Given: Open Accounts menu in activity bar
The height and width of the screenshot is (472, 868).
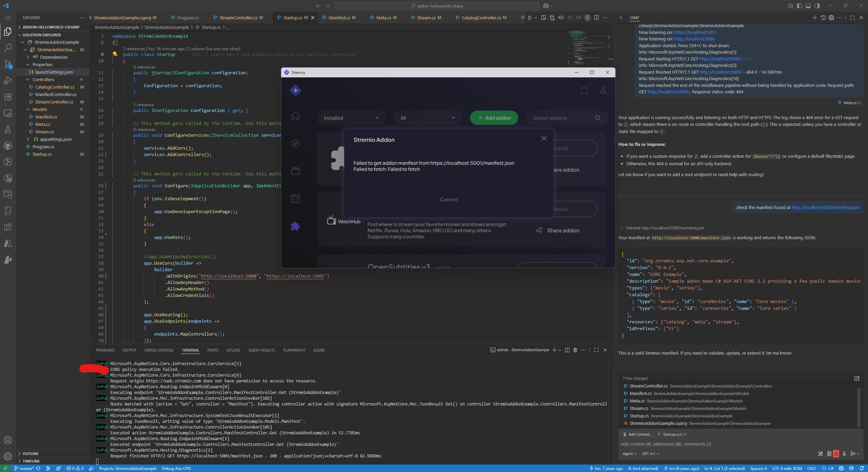Looking at the screenshot, I should coord(8,440).
